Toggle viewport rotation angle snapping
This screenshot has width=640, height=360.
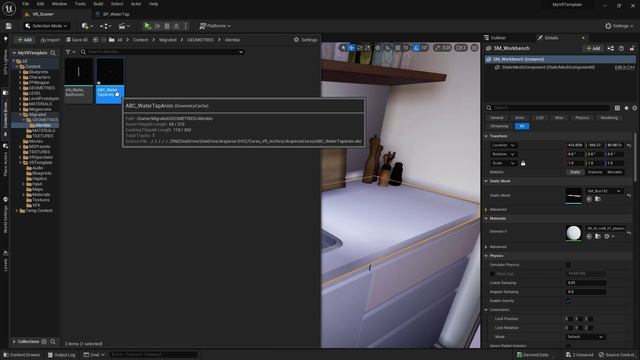[x=416, y=48]
